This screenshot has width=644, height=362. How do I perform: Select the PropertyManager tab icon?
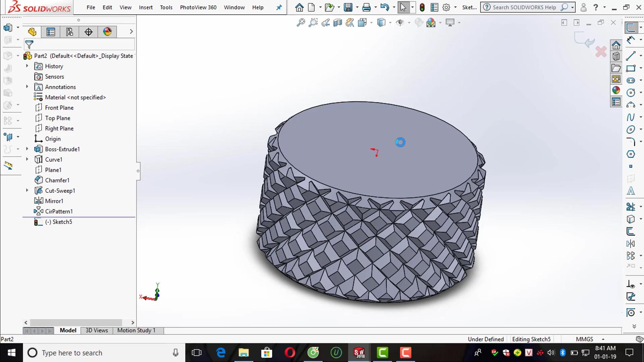[x=51, y=32]
